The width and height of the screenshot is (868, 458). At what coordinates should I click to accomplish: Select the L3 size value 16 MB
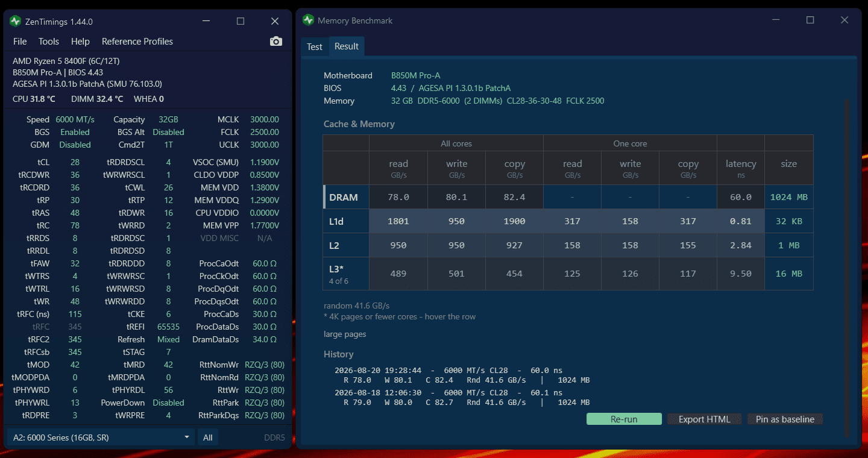click(789, 274)
